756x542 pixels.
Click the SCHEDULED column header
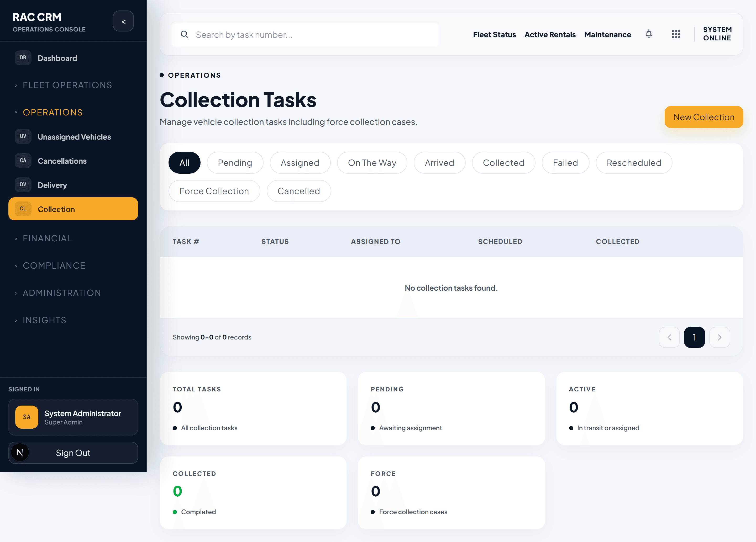point(500,242)
